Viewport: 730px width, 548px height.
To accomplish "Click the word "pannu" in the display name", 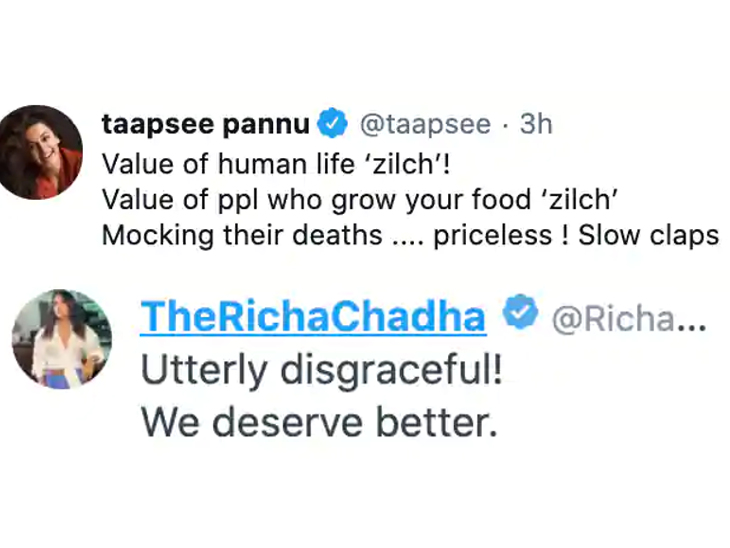I will point(266,126).
